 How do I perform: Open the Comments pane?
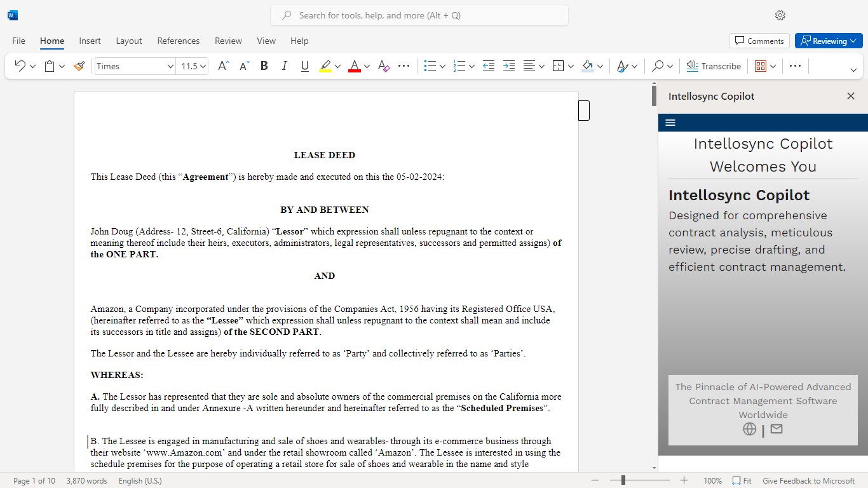[x=759, y=41]
